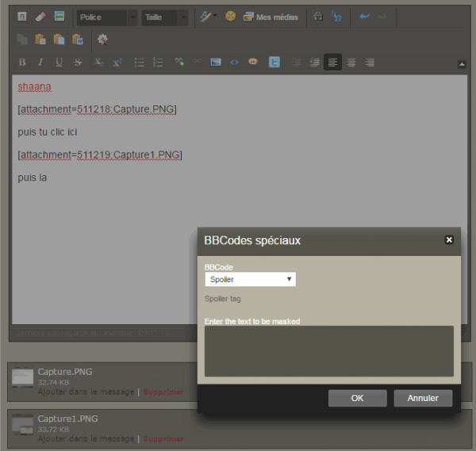Click Supprimer for Capture.PNG
The image size is (476, 451).
click(x=163, y=392)
